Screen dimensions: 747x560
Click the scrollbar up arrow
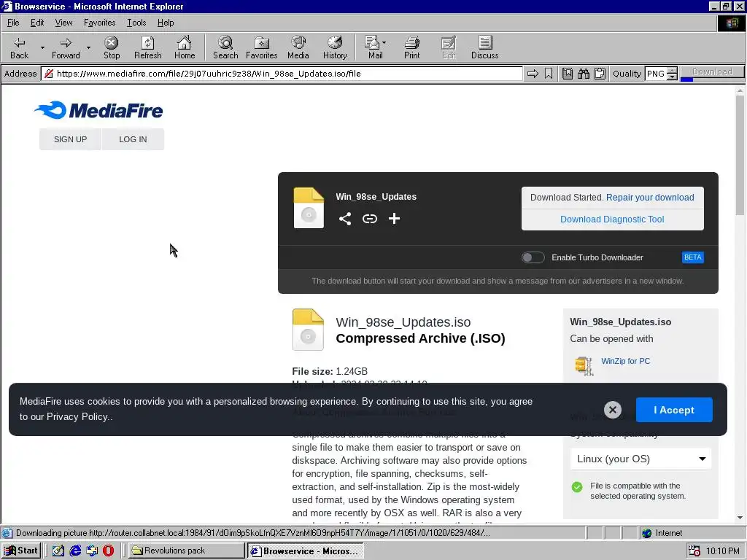coord(740,90)
